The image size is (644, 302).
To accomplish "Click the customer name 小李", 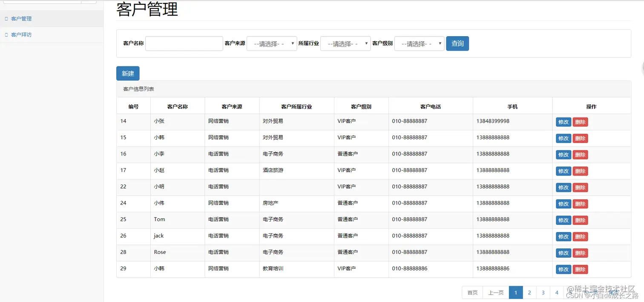I will 159,154.
